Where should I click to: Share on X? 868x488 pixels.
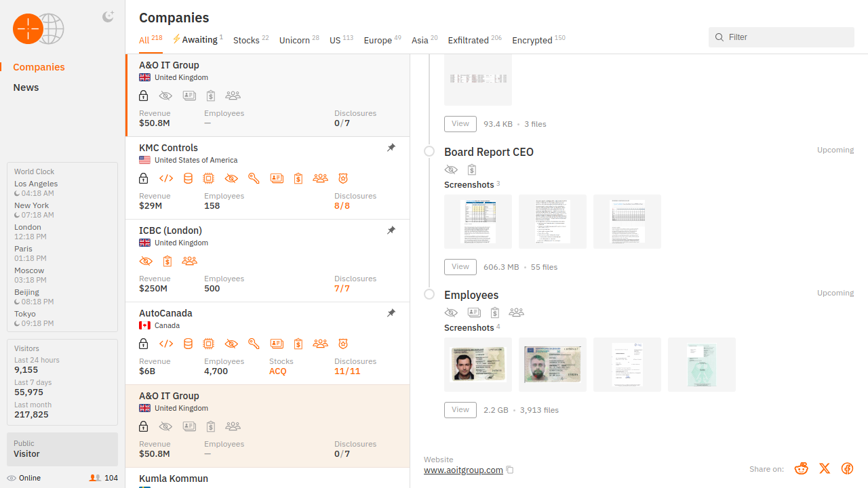pos(825,468)
